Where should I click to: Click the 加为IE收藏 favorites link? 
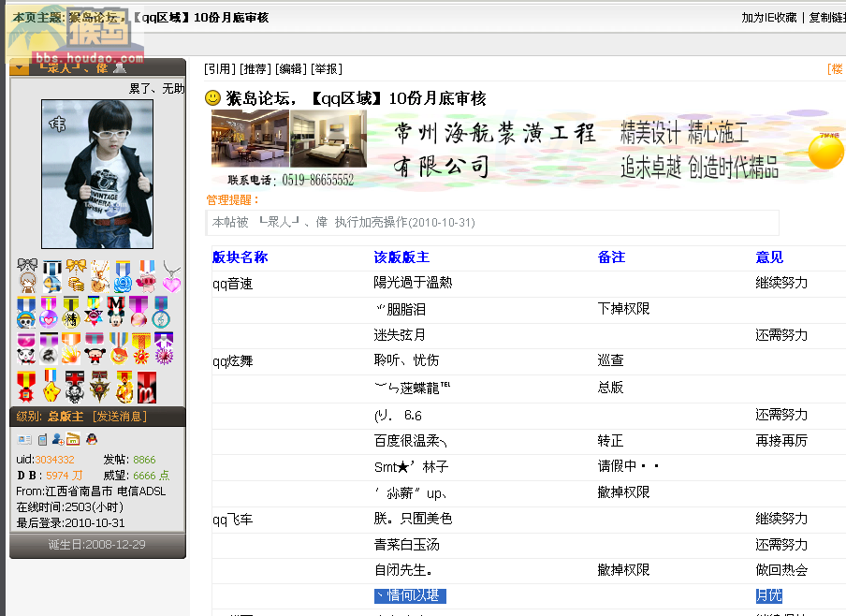[769, 17]
